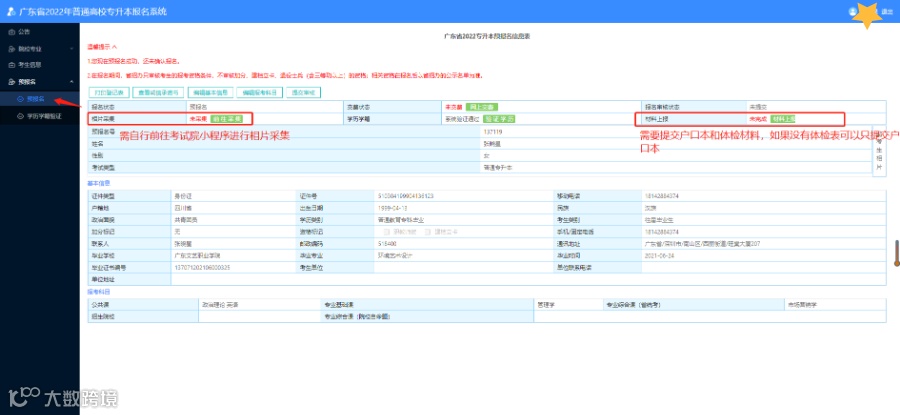
Task: Click the 未提交 review status value
Action: point(756,107)
